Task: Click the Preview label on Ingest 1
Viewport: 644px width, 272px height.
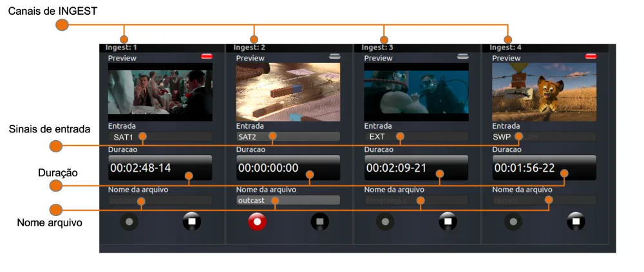Action: coord(122,59)
